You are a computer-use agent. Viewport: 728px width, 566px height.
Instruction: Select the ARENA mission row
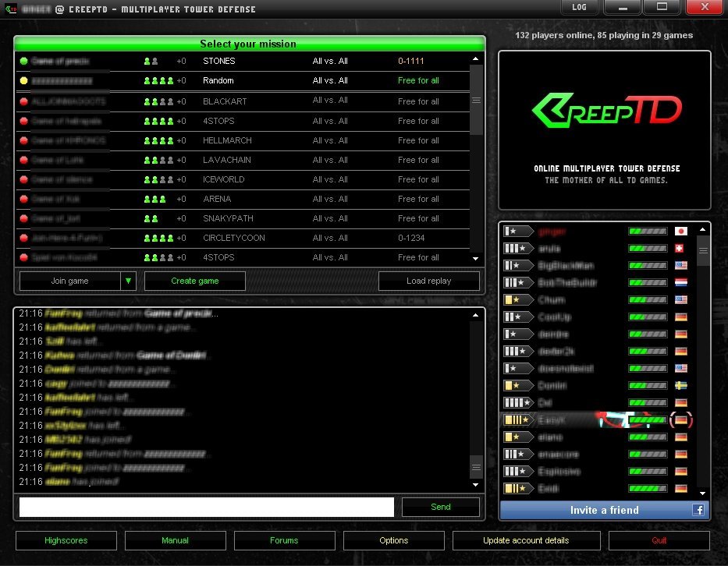click(243, 199)
